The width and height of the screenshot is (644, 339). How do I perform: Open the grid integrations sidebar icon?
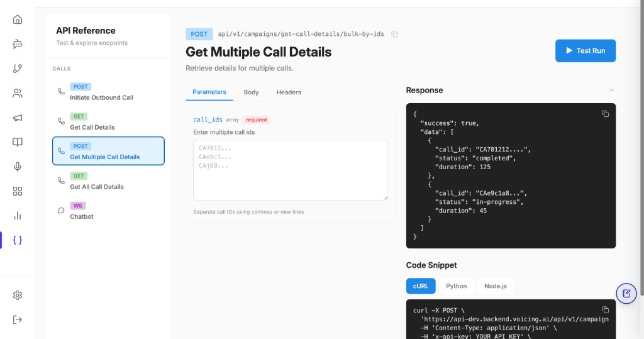click(17, 191)
